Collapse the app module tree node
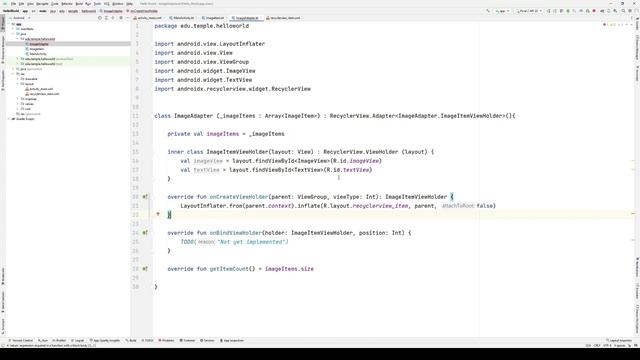Image resolution: width=640 pixels, height=360 pixels. tap(8, 24)
